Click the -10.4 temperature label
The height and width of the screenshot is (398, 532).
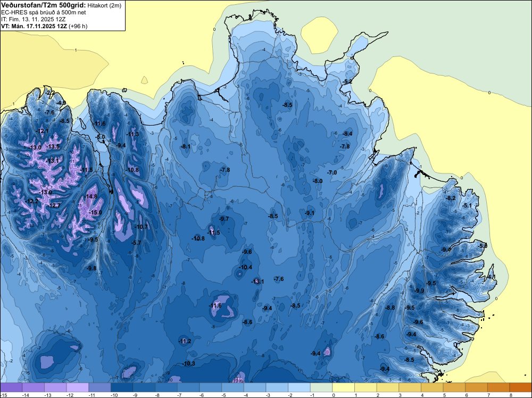245,267
